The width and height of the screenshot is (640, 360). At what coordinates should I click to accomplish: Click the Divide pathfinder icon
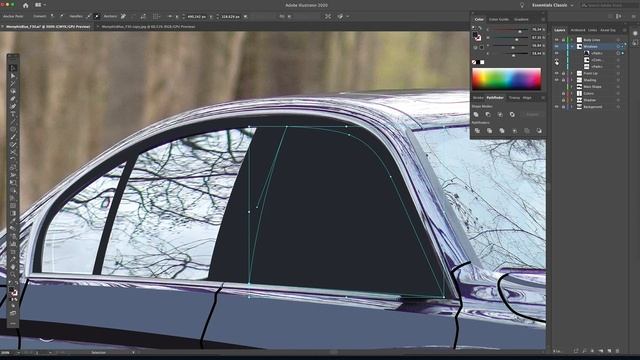(x=477, y=131)
